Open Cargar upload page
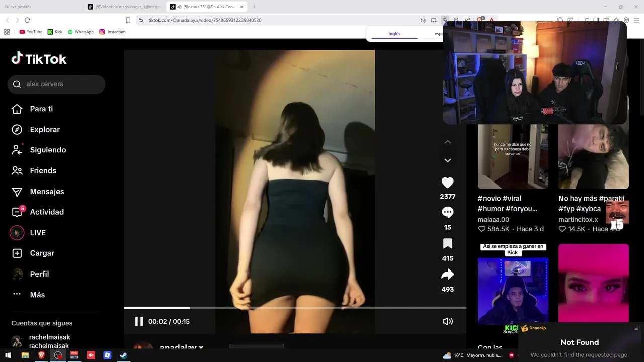Image resolution: width=644 pixels, height=362 pixels. pyautogui.click(x=42, y=253)
